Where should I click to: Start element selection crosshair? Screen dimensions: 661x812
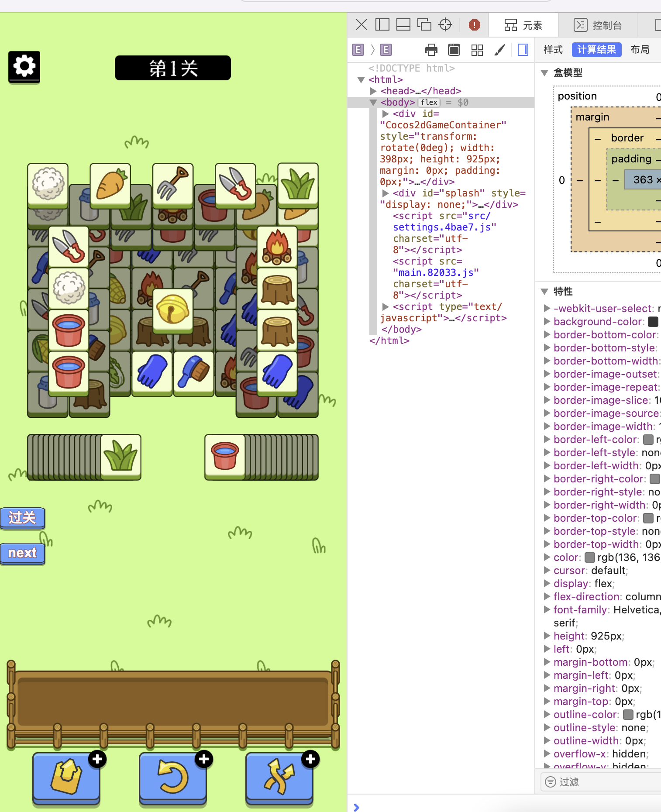point(445,24)
